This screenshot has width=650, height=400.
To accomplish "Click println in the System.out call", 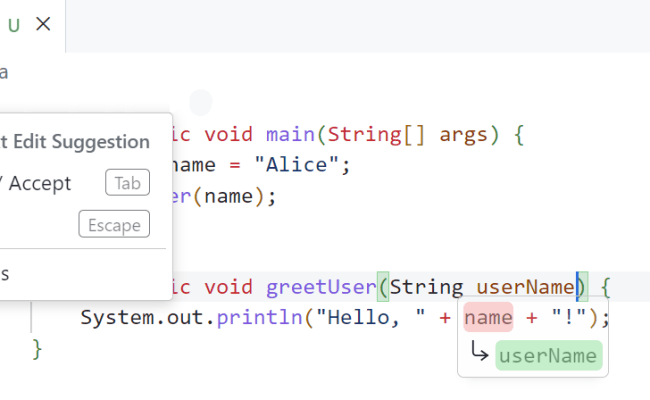I will (x=259, y=318).
